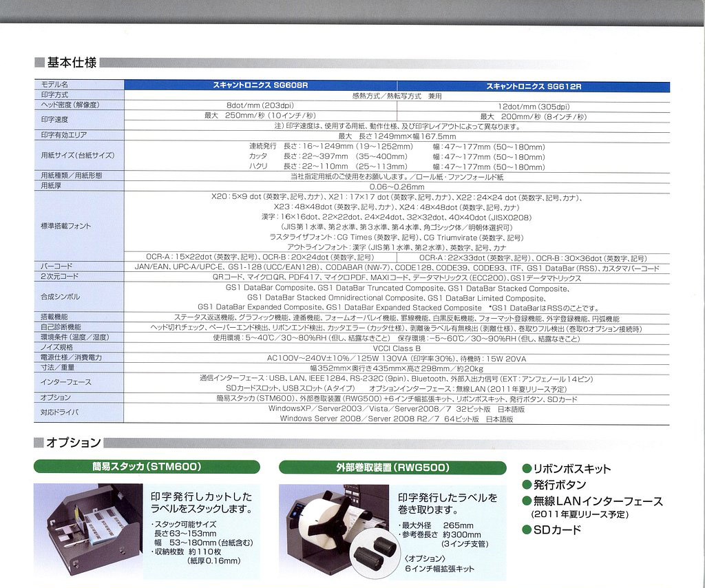Click the ノイズ規格 row label
This screenshot has width=705, height=588.
tap(56, 347)
